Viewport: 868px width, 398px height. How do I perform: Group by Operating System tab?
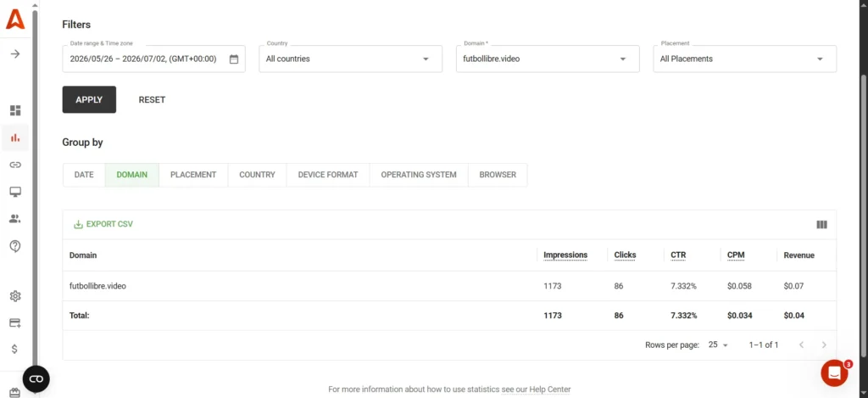pyautogui.click(x=419, y=175)
